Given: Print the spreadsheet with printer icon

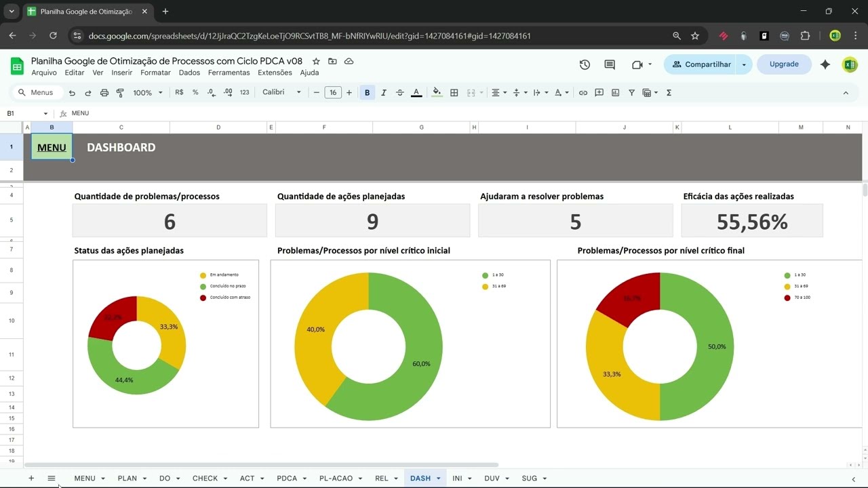Looking at the screenshot, I should 104,93.
